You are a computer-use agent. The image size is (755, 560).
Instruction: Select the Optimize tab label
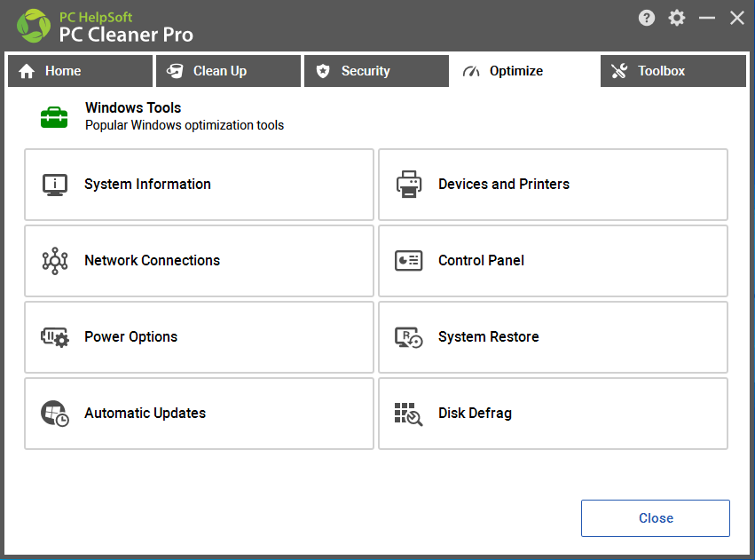click(x=516, y=71)
